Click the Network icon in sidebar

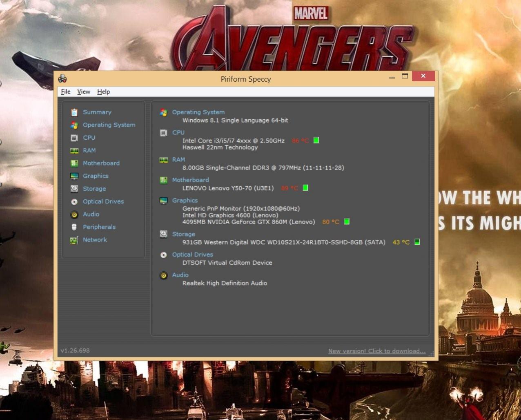pyautogui.click(x=74, y=240)
